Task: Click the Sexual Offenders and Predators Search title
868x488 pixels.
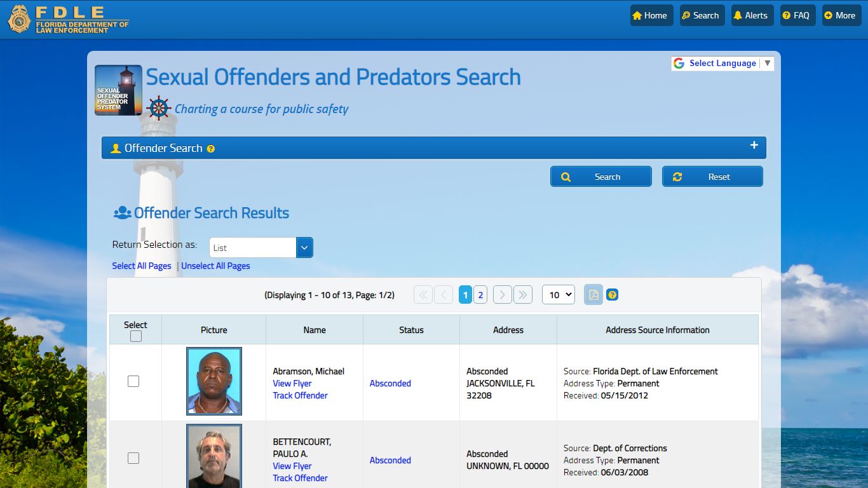Action: [334, 77]
